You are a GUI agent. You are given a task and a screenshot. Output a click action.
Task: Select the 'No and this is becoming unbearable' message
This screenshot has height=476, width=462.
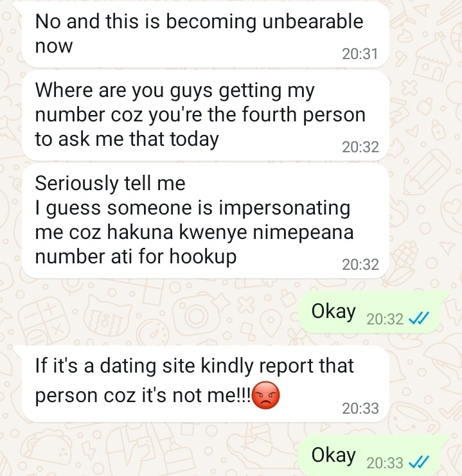point(206,33)
